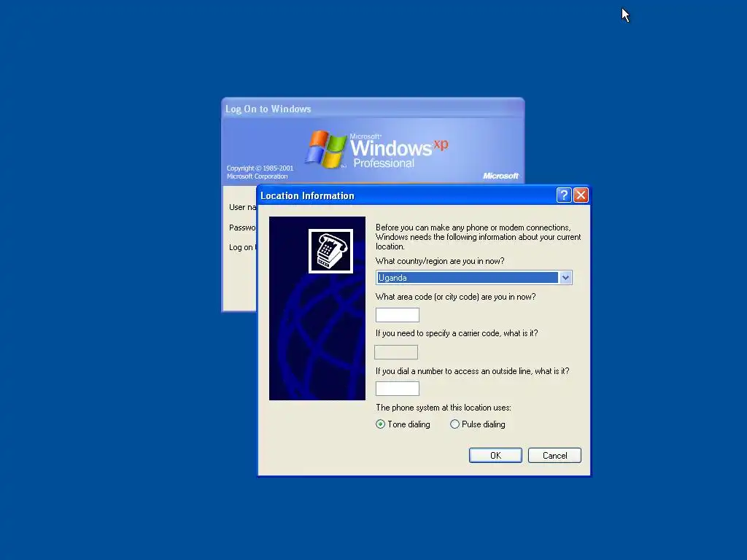Image resolution: width=747 pixels, height=560 pixels.
Task: Close the Location Information dialog
Action: click(x=581, y=195)
